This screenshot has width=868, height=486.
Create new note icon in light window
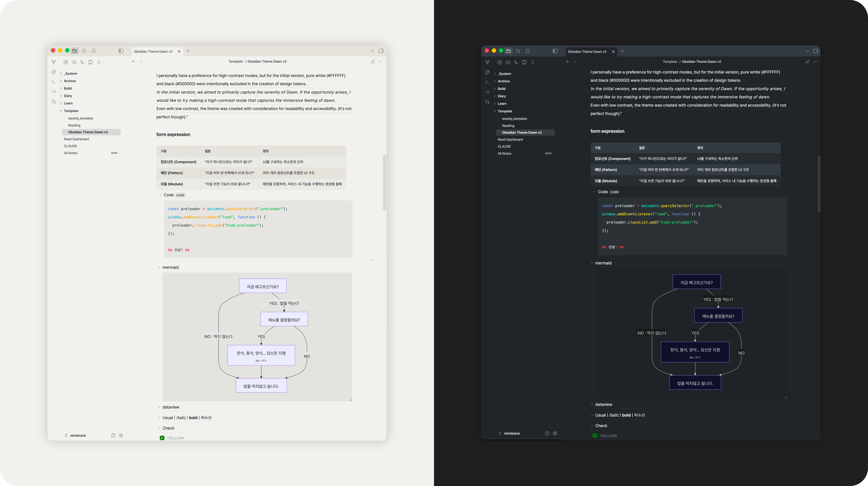click(66, 62)
